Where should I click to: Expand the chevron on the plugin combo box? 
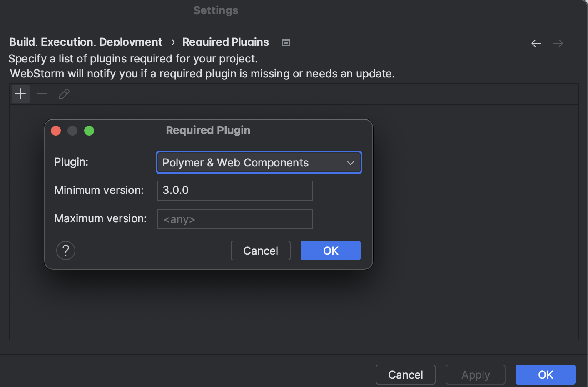coord(350,163)
